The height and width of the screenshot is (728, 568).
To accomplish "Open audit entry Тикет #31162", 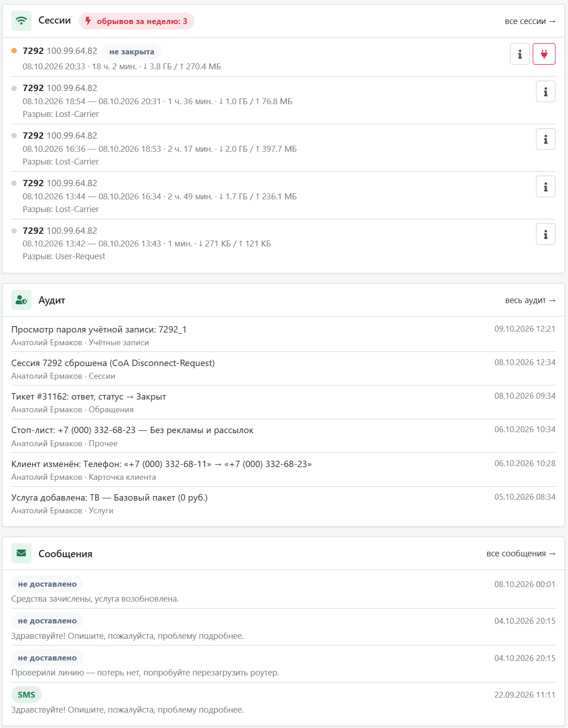I will [x=283, y=402].
